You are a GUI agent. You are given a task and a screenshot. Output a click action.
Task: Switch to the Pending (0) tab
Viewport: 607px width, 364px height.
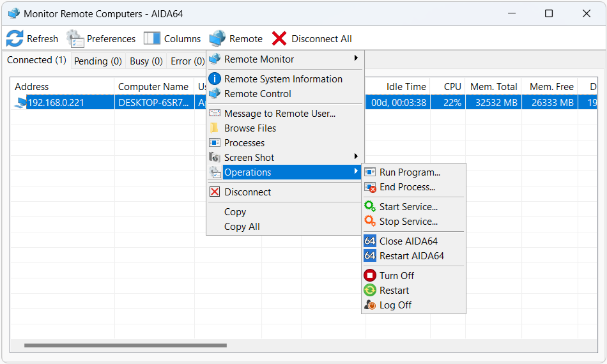click(98, 61)
